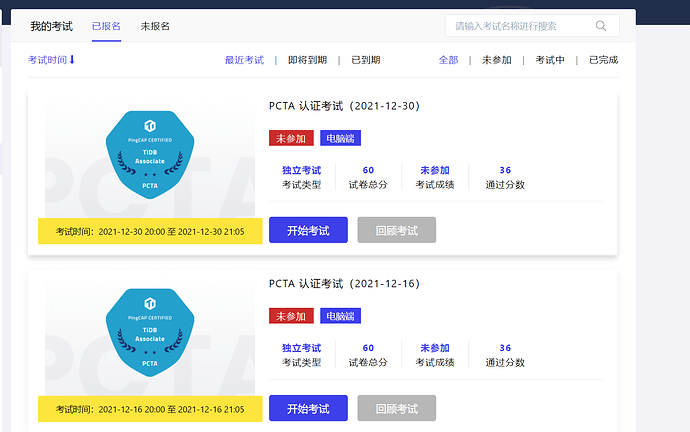Select the 已到期 filter
The image size is (690, 432).
pyautogui.click(x=366, y=60)
